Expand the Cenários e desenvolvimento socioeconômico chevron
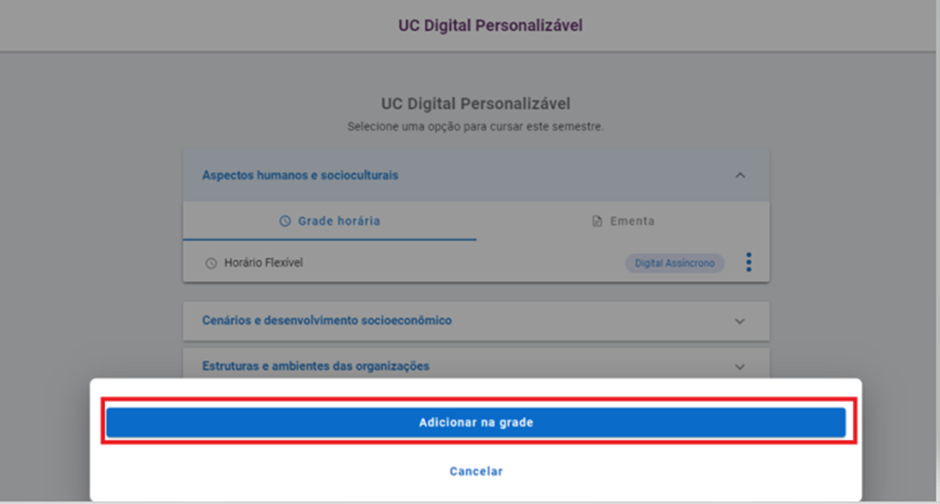Screen dimensions: 940x504 [x=740, y=321]
